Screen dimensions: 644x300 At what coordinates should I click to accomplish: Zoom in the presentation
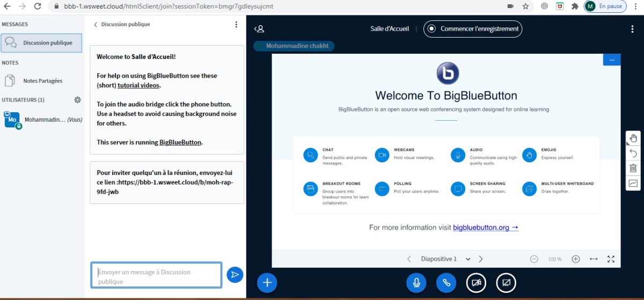576,259
